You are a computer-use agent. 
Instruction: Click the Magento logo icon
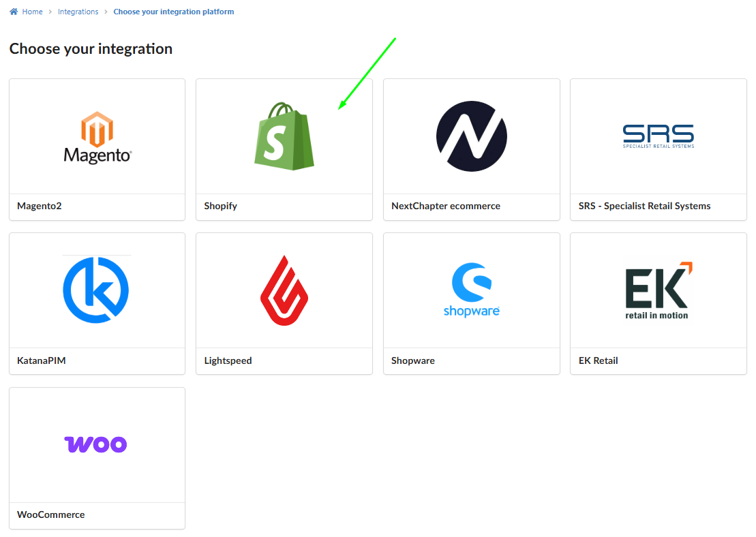97,138
